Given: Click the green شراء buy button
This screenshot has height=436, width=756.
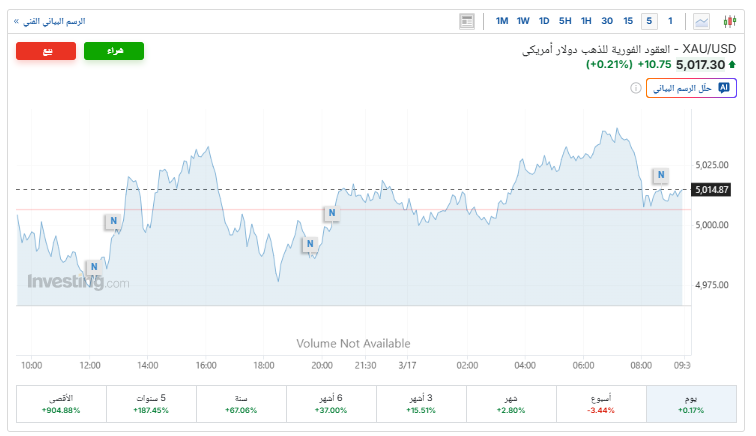Looking at the screenshot, I should 114,51.
